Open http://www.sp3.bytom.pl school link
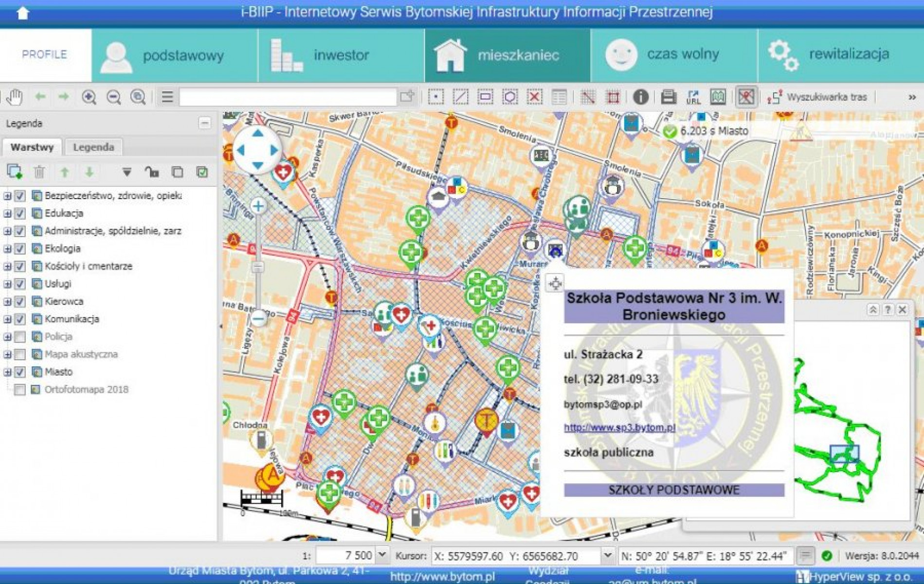 (619, 427)
